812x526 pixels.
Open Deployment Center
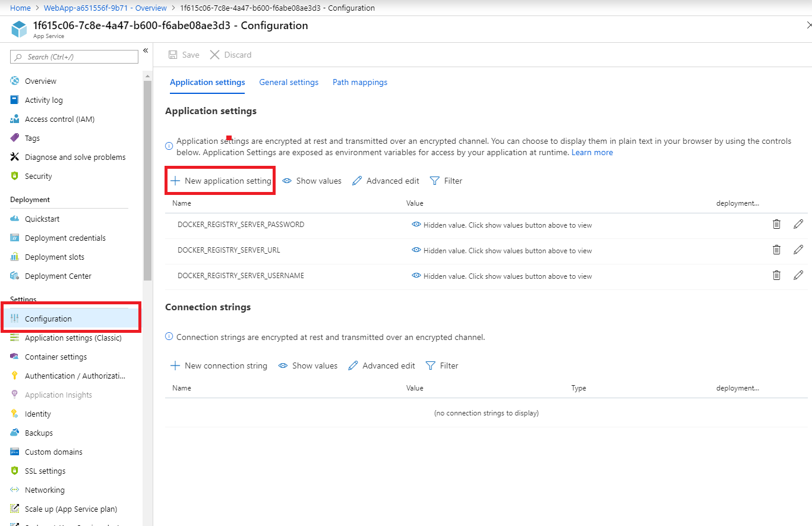tap(58, 276)
